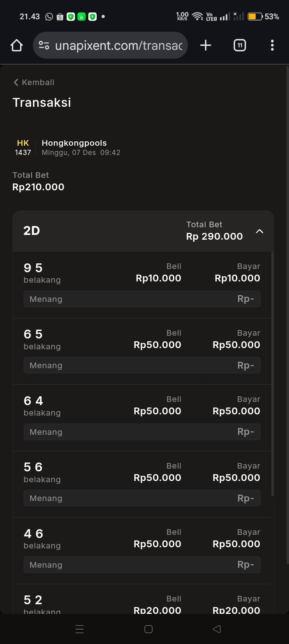The image size is (289, 644).
Task: Tap the browser home icon
Action: click(x=16, y=45)
